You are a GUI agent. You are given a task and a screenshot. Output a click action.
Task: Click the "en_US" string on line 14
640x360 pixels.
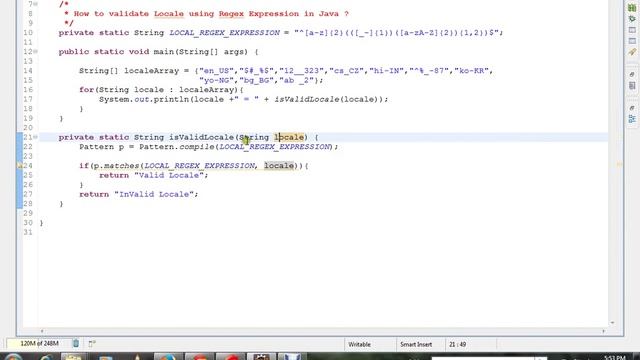[x=216, y=71]
